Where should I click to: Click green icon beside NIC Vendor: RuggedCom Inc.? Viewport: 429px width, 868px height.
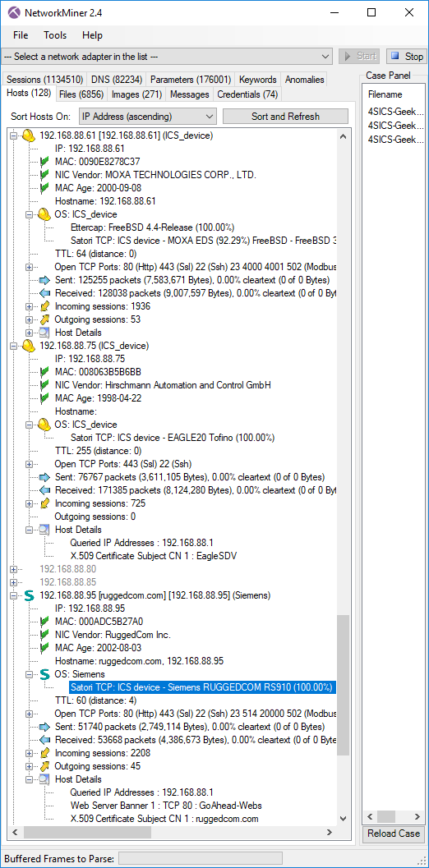(x=45, y=635)
